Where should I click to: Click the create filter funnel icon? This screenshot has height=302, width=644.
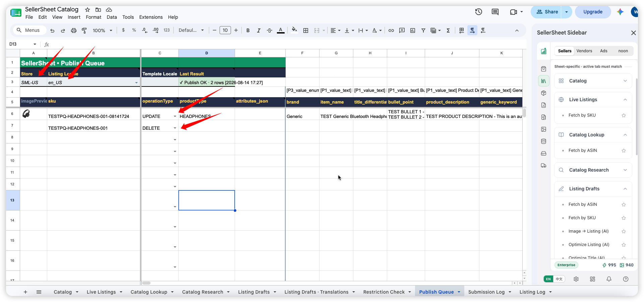[423, 31]
